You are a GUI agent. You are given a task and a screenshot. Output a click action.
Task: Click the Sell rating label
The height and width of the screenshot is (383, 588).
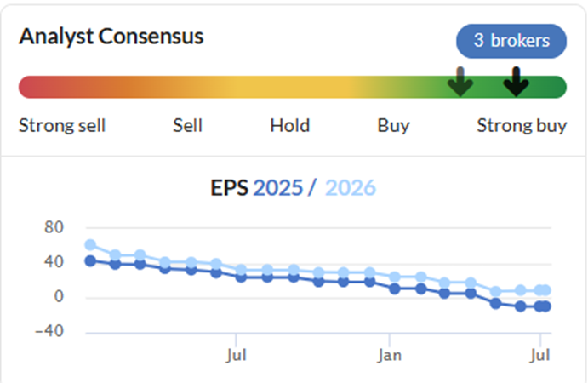187,126
